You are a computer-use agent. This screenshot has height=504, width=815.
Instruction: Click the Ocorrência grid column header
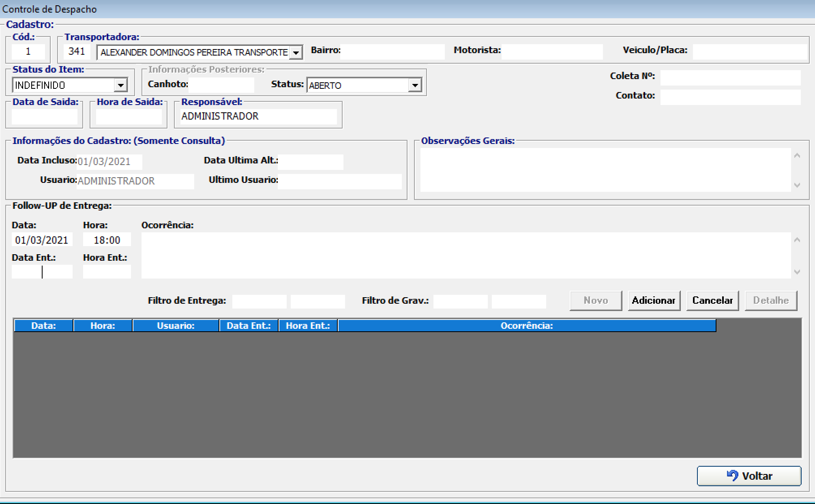click(x=526, y=326)
